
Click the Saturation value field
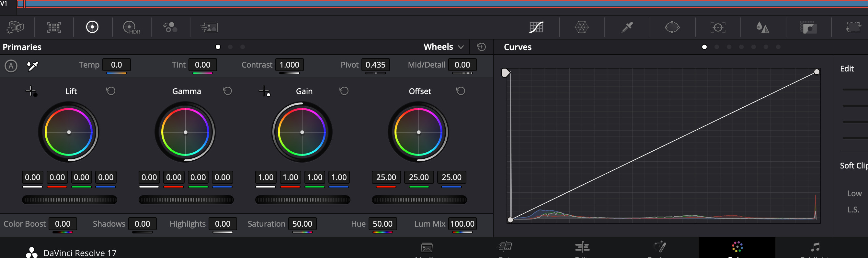302,224
